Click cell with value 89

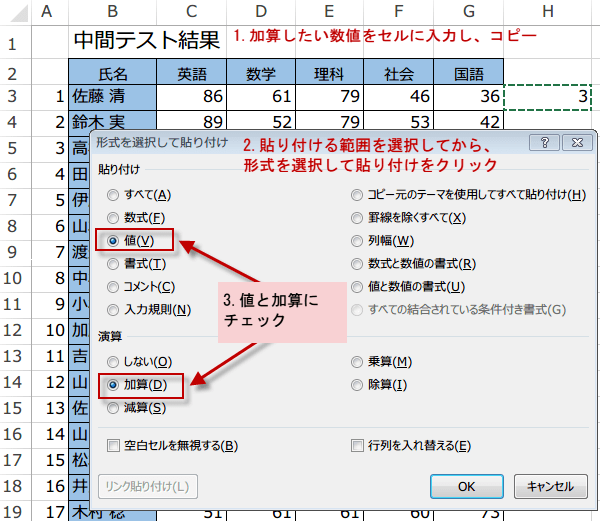tap(191, 122)
